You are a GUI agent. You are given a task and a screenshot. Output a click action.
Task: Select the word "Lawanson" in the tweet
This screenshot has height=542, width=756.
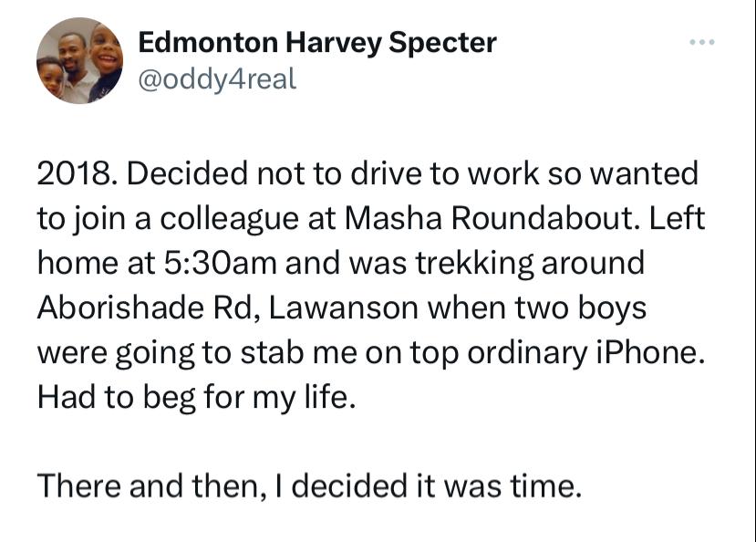point(343,307)
